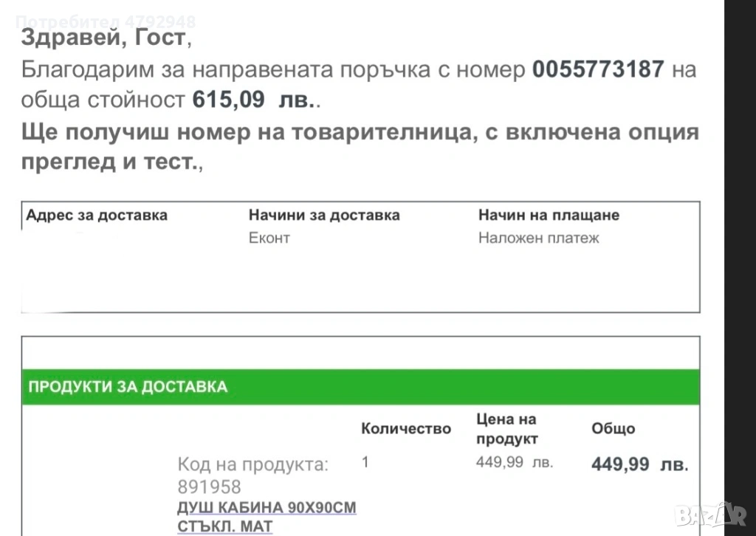Click the Потребител 4792948 watermark text

pyautogui.click(x=106, y=22)
